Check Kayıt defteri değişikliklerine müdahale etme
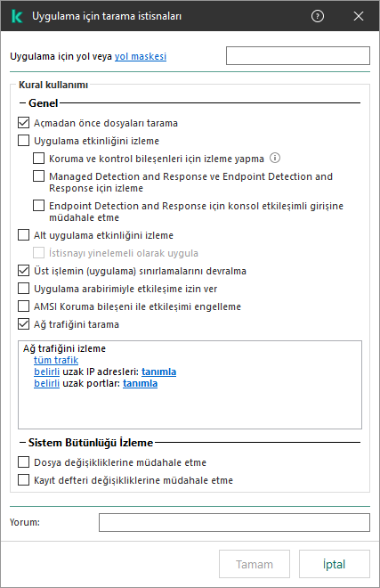380x588 pixels. pos(24,480)
